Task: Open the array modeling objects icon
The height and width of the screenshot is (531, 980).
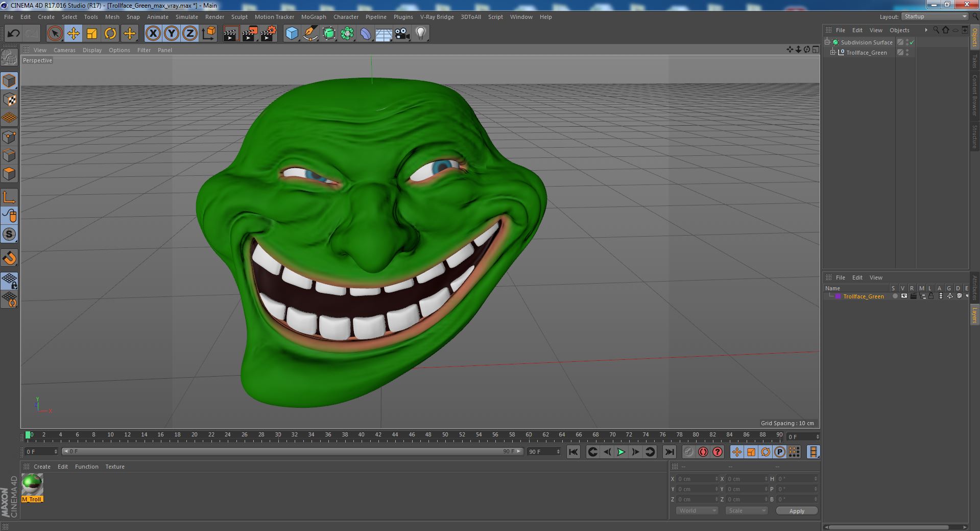Action: (347, 34)
